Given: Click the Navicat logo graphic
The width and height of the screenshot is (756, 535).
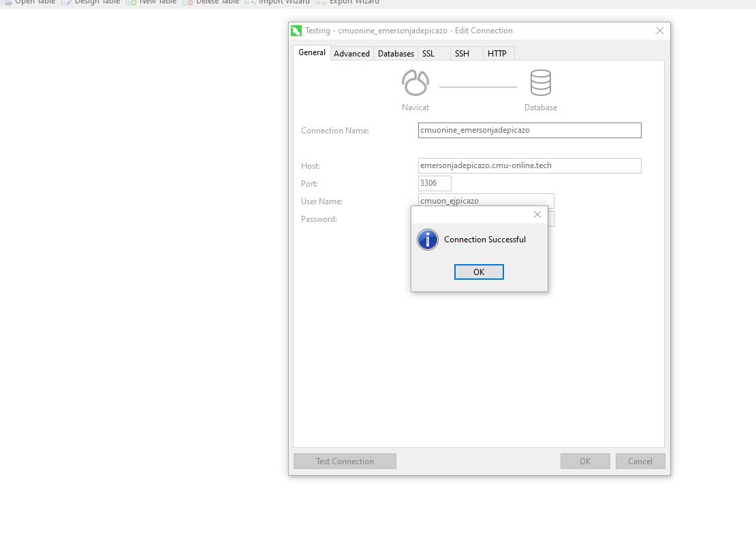Looking at the screenshot, I should tap(415, 83).
